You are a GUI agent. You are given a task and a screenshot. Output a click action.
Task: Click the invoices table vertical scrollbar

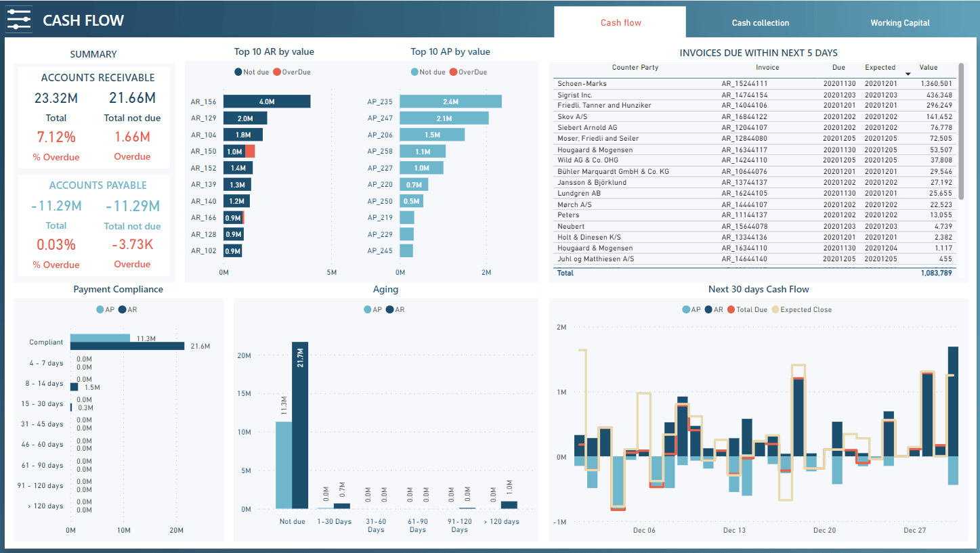pos(960,135)
